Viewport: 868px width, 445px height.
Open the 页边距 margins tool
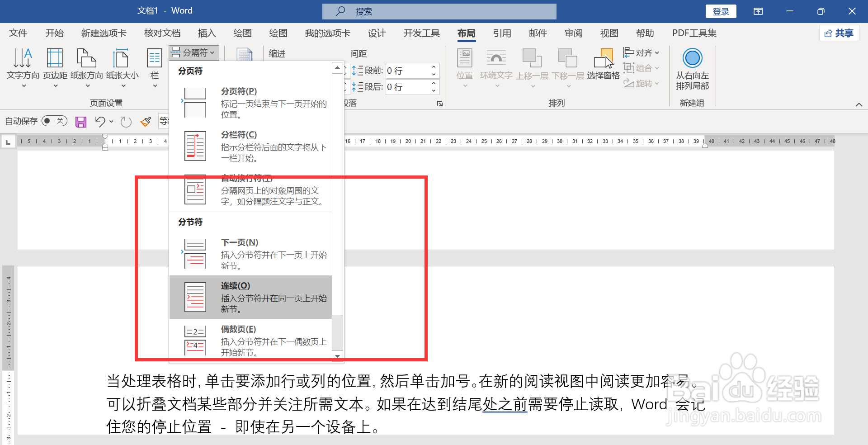55,67
